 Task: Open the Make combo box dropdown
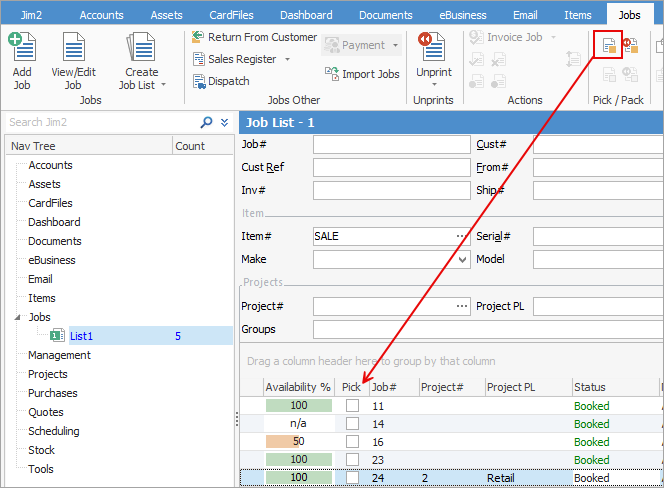coord(462,259)
